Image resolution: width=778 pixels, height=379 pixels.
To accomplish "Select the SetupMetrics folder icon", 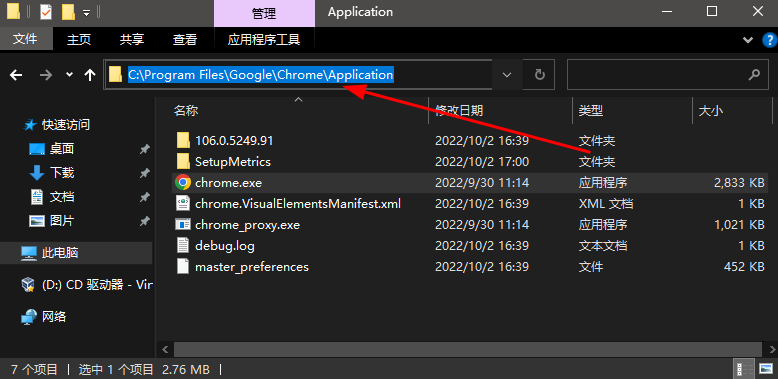I will point(183,161).
